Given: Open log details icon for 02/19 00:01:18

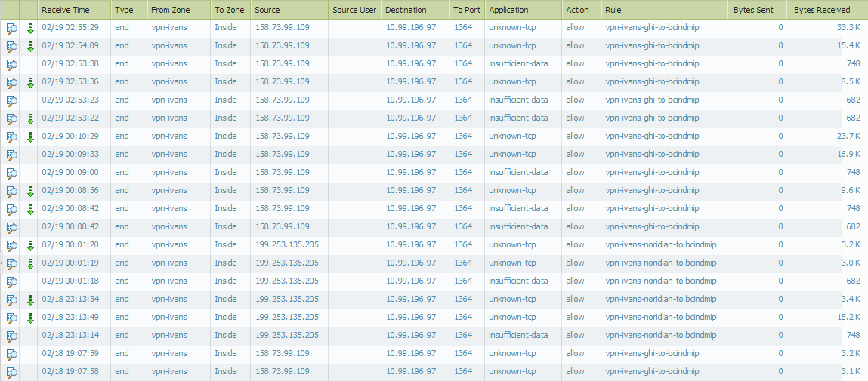Looking at the screenshot, I should click(x=12, y=281).
